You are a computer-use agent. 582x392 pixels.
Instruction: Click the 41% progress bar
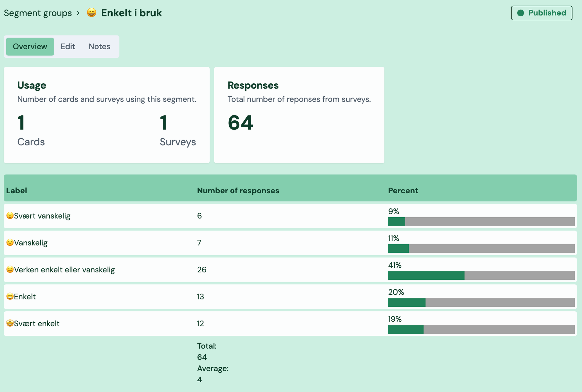(481, 275)
